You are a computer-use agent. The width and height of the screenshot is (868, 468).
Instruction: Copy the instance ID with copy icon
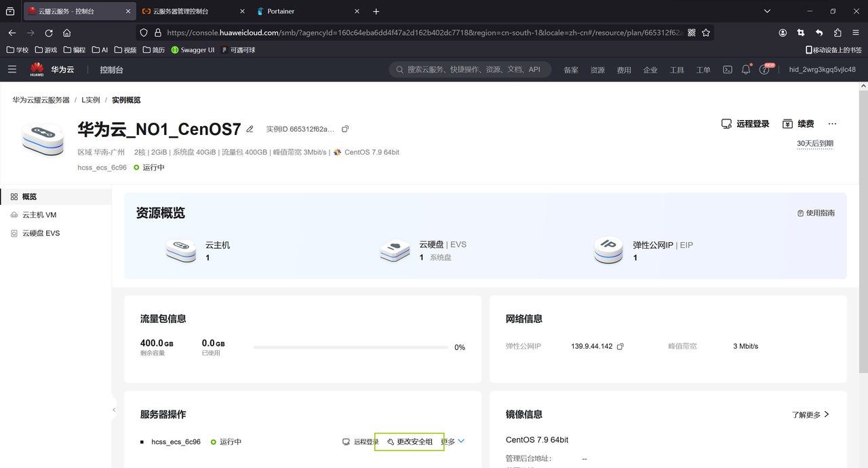point(345,129)
